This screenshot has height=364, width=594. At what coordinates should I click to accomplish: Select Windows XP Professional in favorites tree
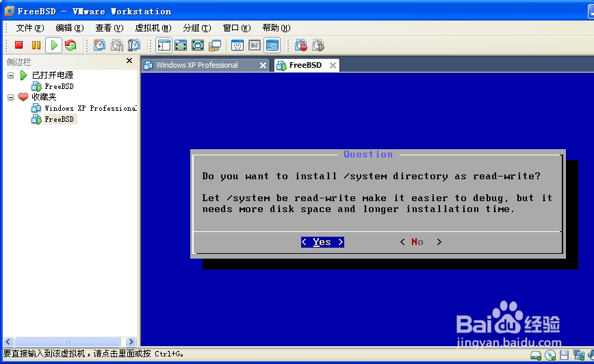point(90,108)
